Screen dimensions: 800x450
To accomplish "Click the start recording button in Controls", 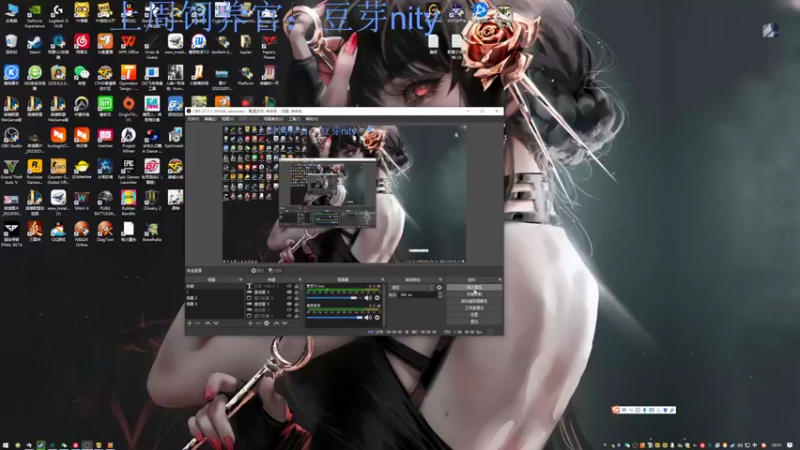I will (x=474, y=294).
